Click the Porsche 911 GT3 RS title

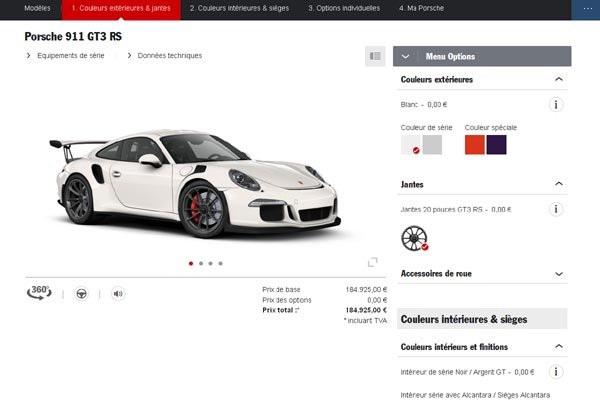pyautogui.click(x=73, y=36)
